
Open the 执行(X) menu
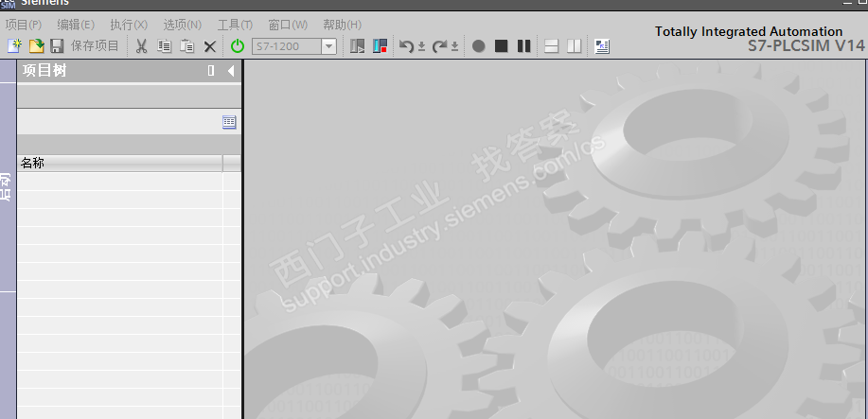(129, 25)
